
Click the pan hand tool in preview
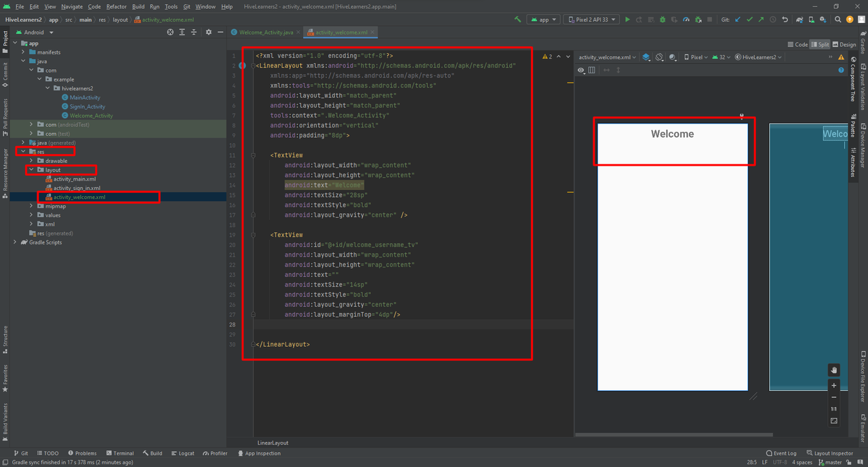tap(834, 370)
